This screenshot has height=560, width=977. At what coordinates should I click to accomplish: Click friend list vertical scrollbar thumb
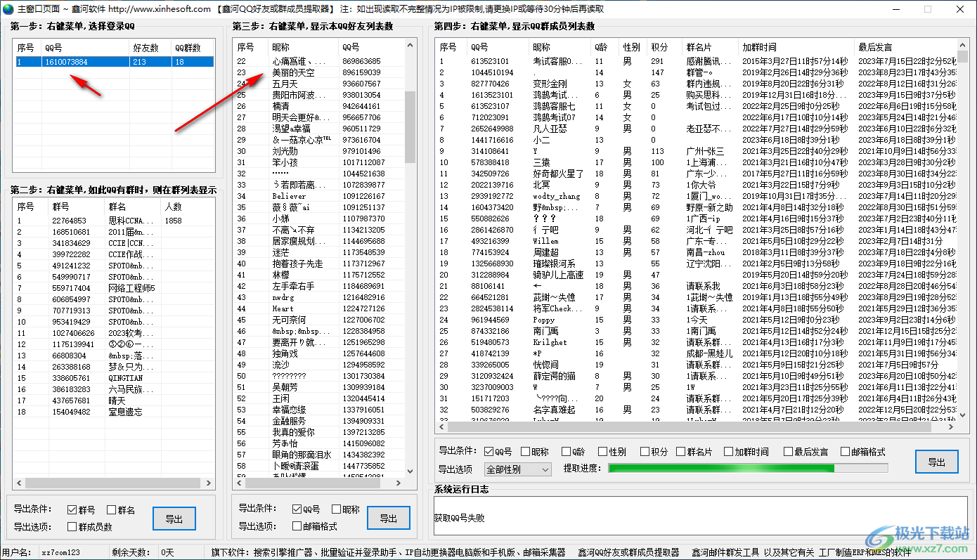[410, 126]
